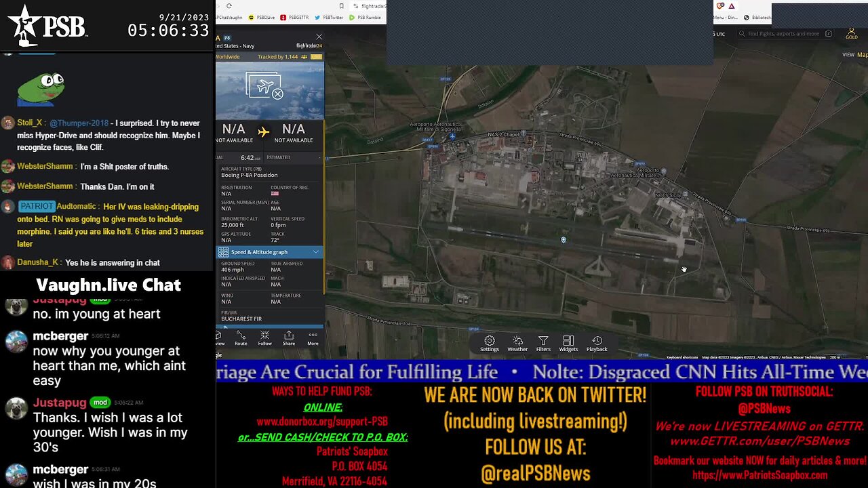Open the PSBGETTR bookmark

coord(295,18)
